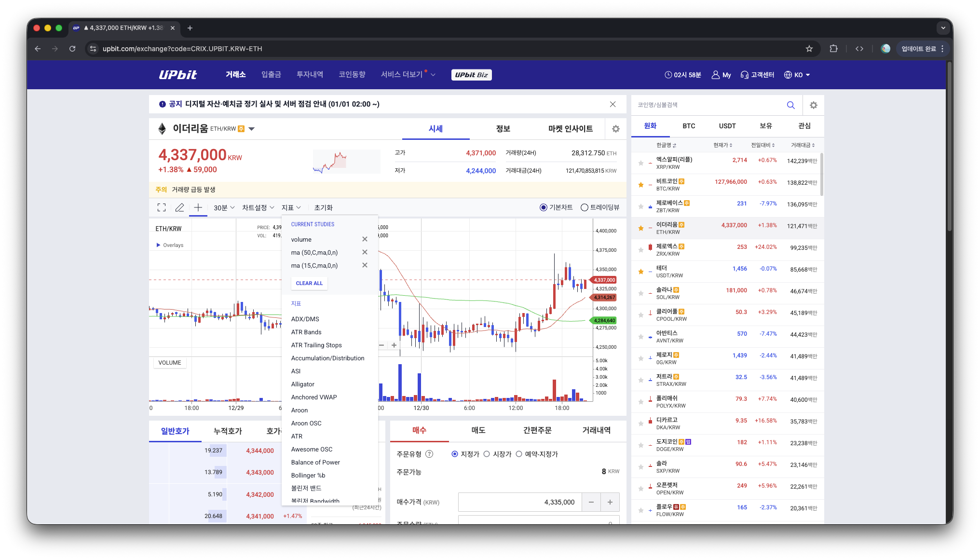Screen dimensions: 980x560
Task: Click the coin search magnifier icon
Action: [x=790, y=105]
